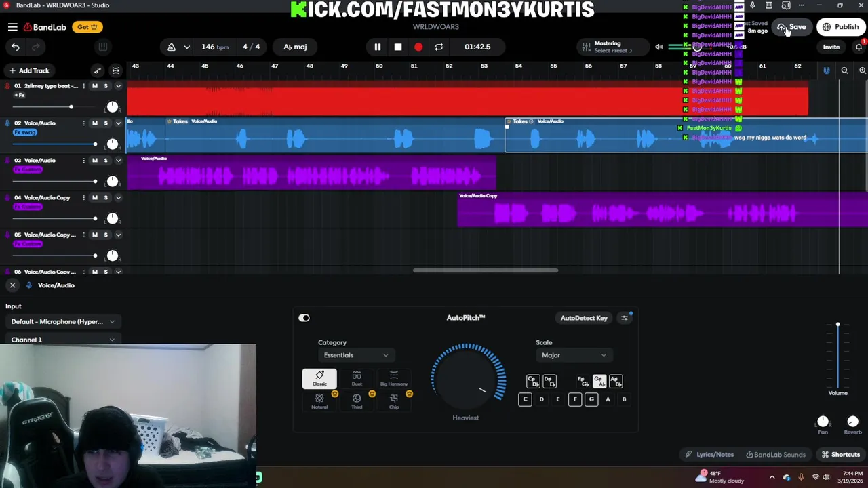Open the Scale Major dropdown

pos(574,355)
